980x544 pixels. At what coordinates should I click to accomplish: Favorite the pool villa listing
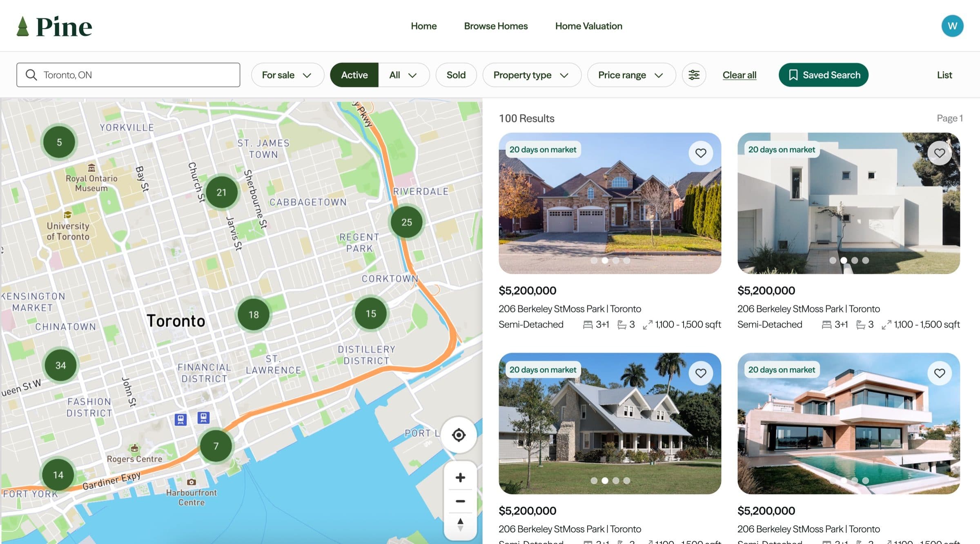pos(939,373)
